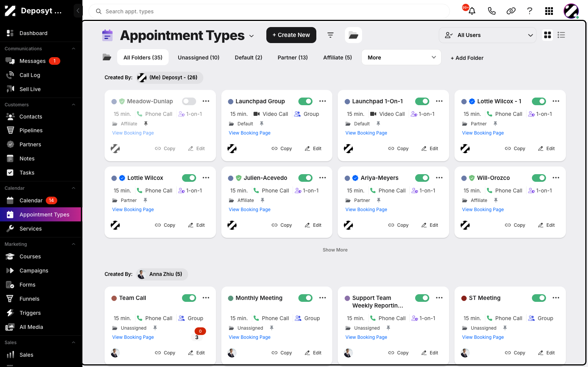
Task: Open View Booking Page for Monthly Meeting
Action: (250, 337)
